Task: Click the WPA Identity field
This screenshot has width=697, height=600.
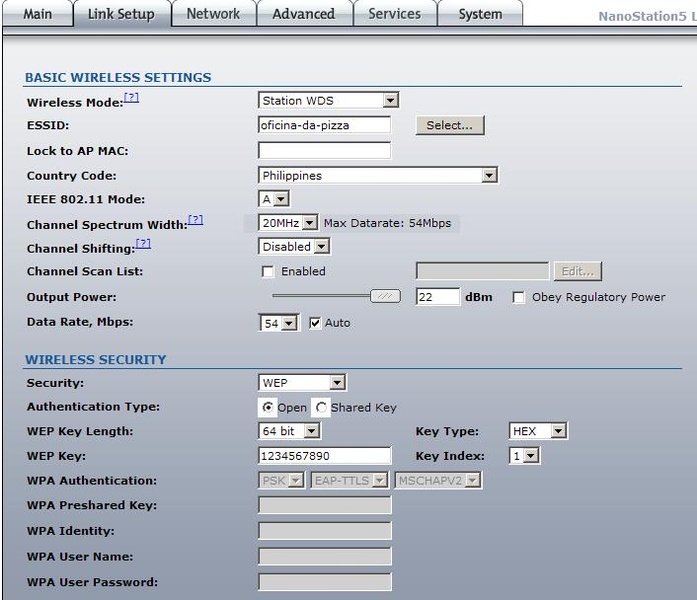Action: click(x=325, y=531)
